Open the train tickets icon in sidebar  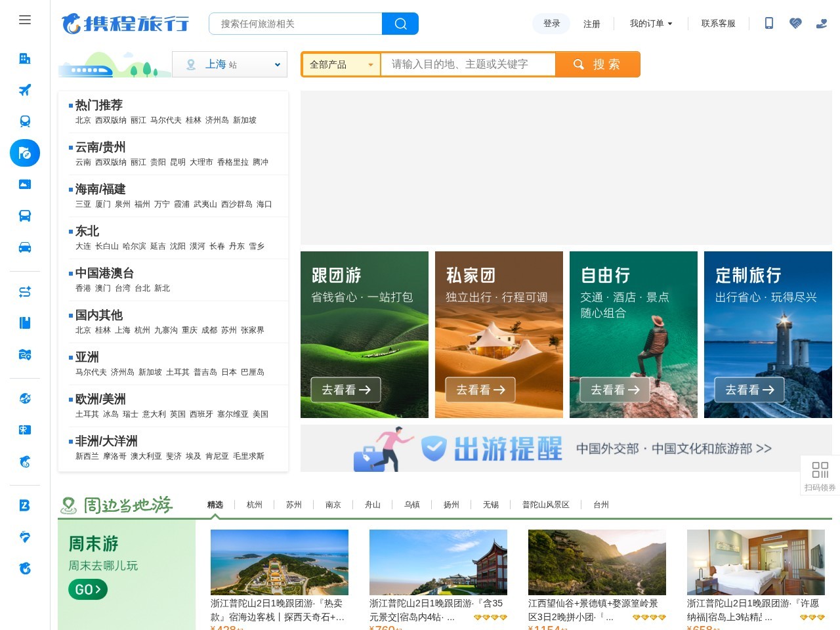(x=24, y=121)
